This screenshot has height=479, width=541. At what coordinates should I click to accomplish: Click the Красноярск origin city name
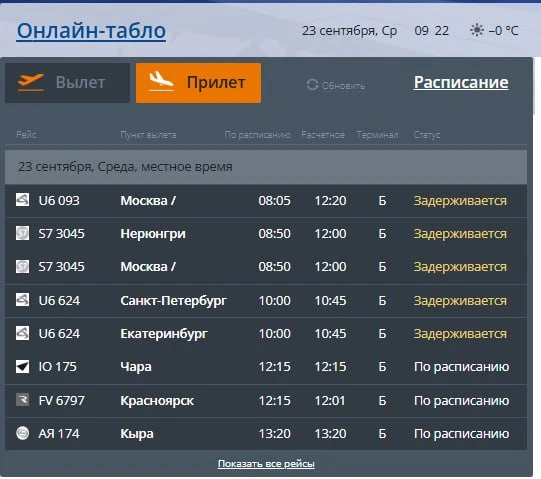(157, 401)
